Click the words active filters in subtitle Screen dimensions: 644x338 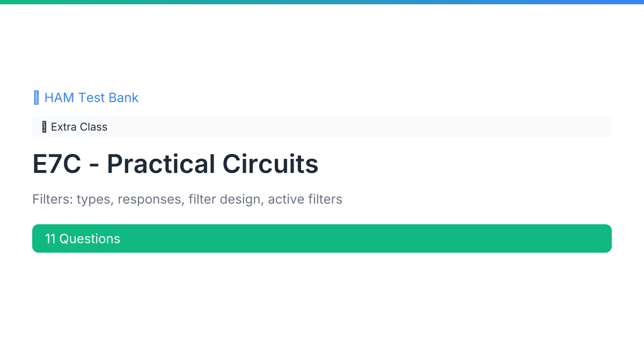pos(305,200)
